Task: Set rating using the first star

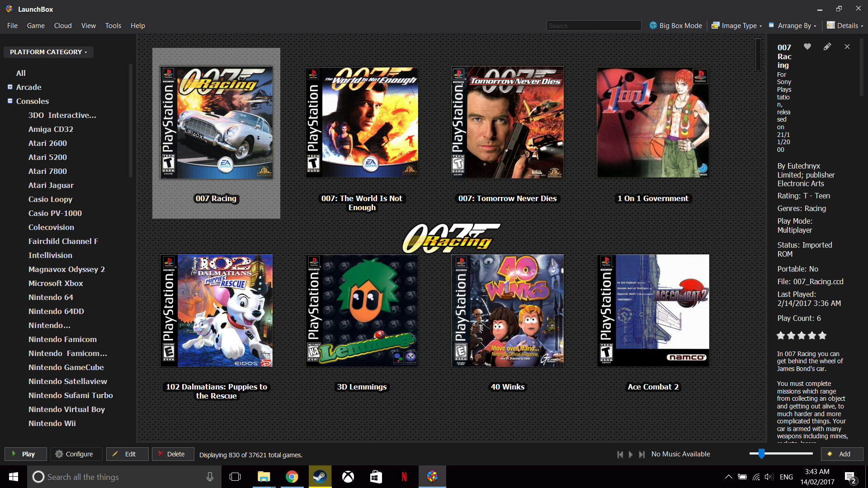Action: tap(781, 335)
